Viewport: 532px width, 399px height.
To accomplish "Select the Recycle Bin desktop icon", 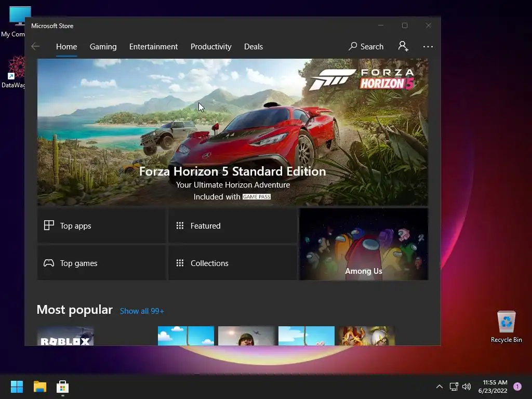I will coord(506,327).
